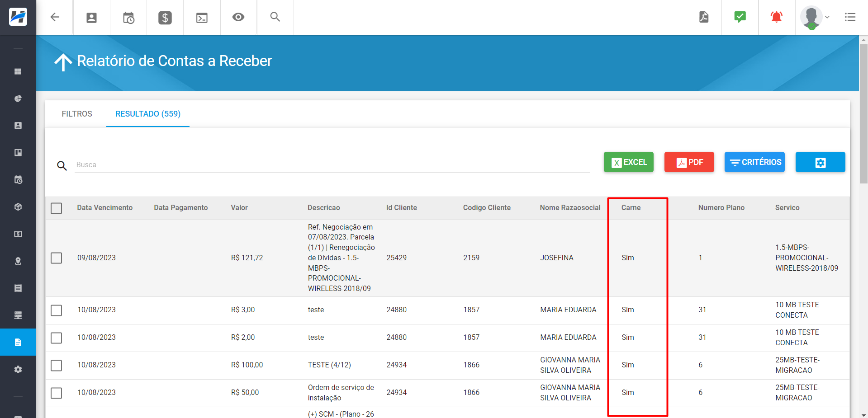Click the up arrow beside report title

(x=63, y=62)
